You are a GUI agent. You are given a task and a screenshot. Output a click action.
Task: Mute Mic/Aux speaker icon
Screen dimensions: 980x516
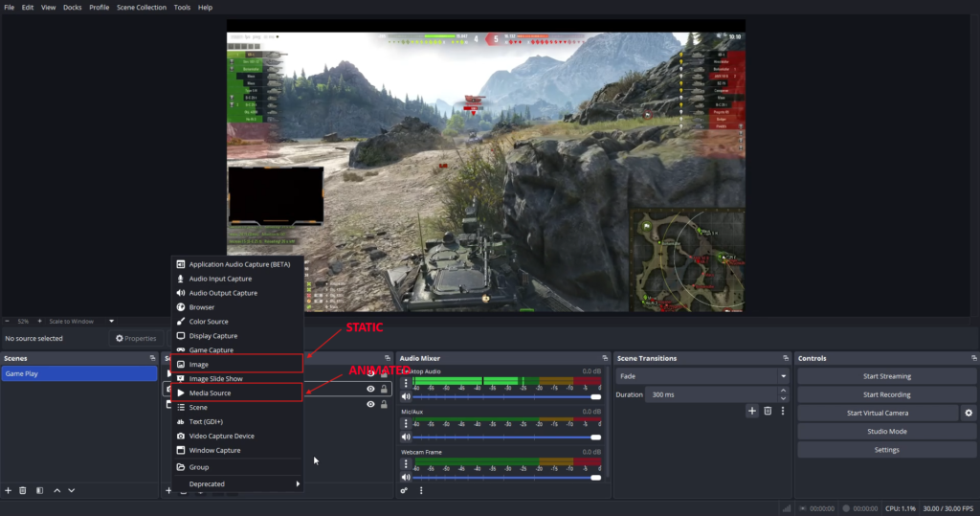pos(406,437)
